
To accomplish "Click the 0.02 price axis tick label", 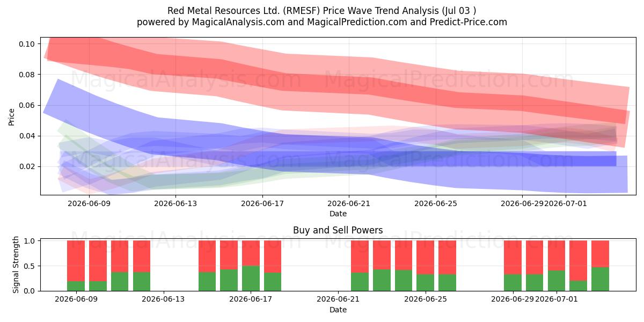I will [x=27, y=166].
